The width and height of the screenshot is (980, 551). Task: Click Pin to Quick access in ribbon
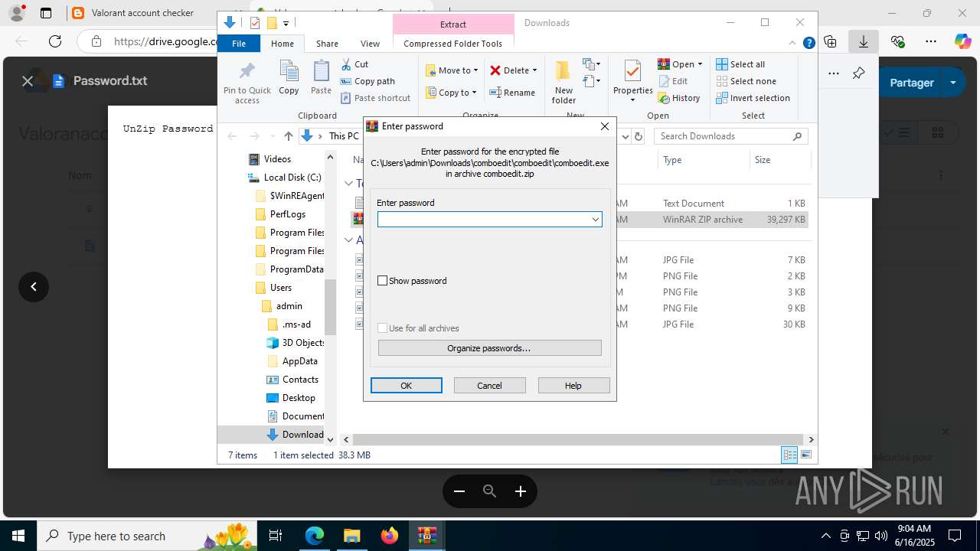(247, 83)
